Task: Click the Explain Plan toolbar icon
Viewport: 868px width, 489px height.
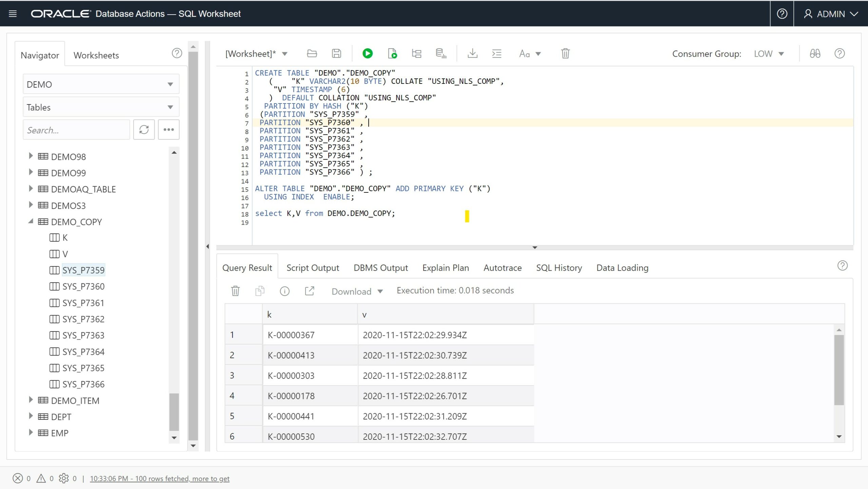Action: click(416, 54)
